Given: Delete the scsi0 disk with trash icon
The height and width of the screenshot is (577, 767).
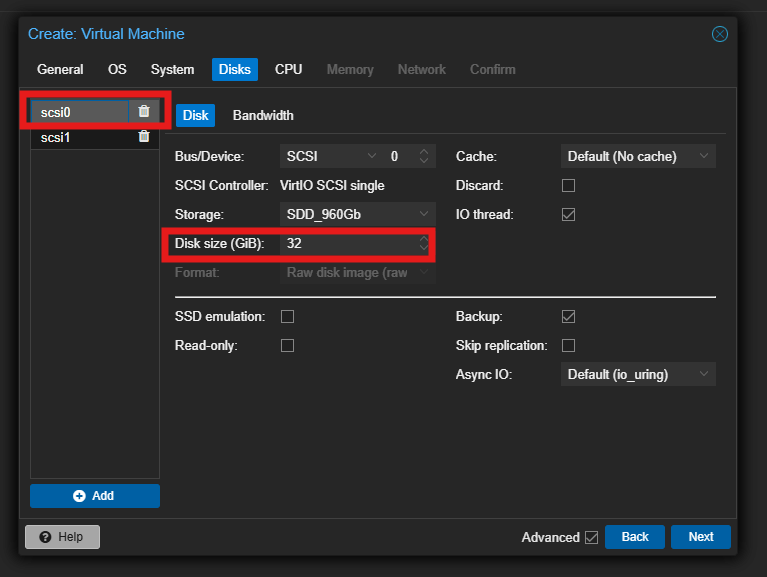Looking at the screenshot, I should tap(144, 111).
